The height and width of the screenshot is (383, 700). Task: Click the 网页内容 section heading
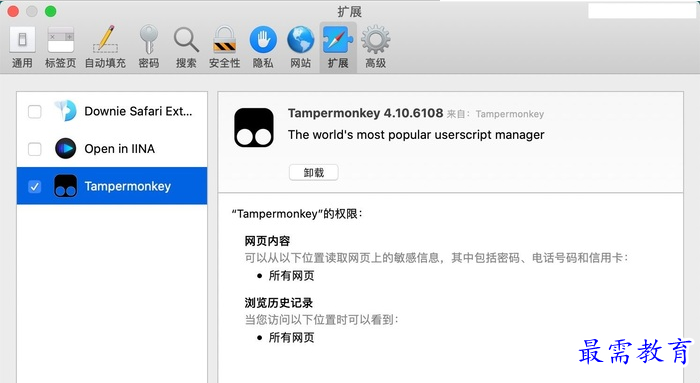267,241
